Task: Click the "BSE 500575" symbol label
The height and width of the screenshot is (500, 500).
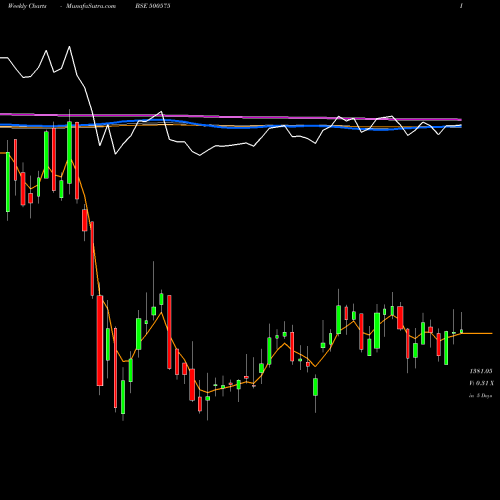Action: point(153,6)
